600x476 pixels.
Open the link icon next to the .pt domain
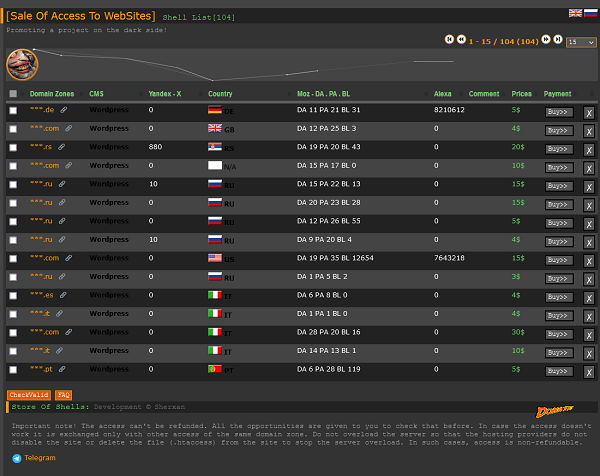click(62, 369)
